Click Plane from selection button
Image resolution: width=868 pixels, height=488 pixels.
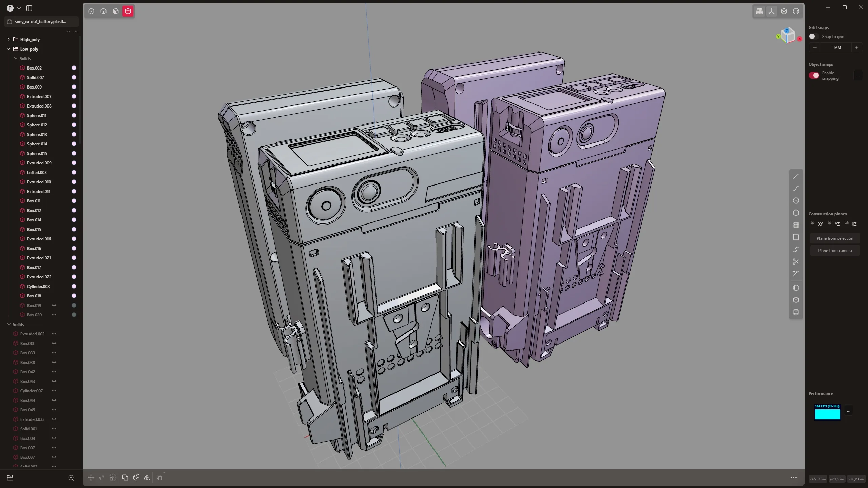835,238
